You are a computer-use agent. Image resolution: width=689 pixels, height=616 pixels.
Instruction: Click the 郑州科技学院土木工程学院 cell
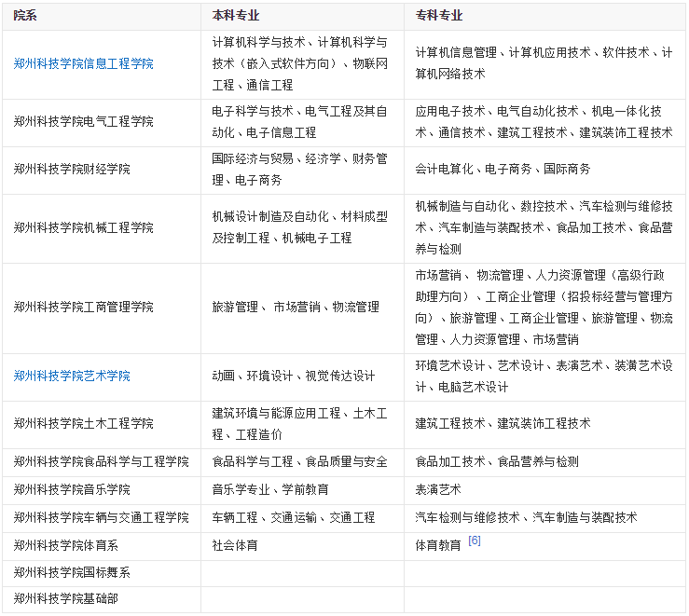pyautogui.click(x=102, y=424)
